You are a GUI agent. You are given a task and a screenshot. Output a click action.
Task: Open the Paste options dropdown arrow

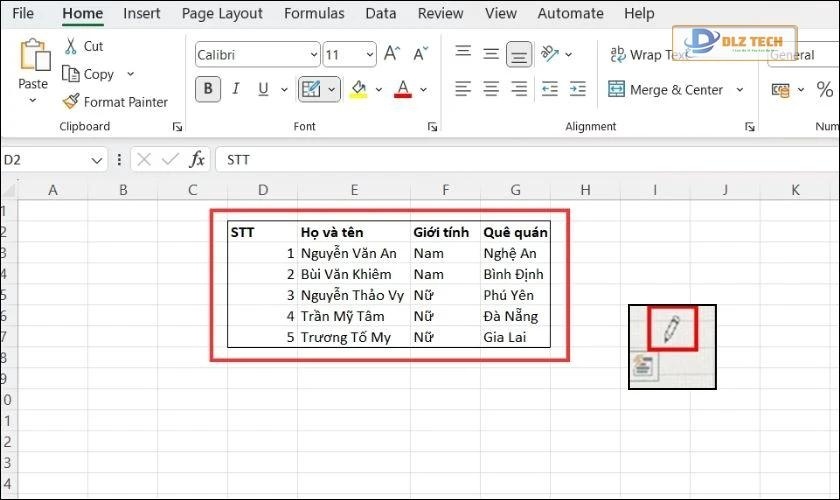click(33, 100)
